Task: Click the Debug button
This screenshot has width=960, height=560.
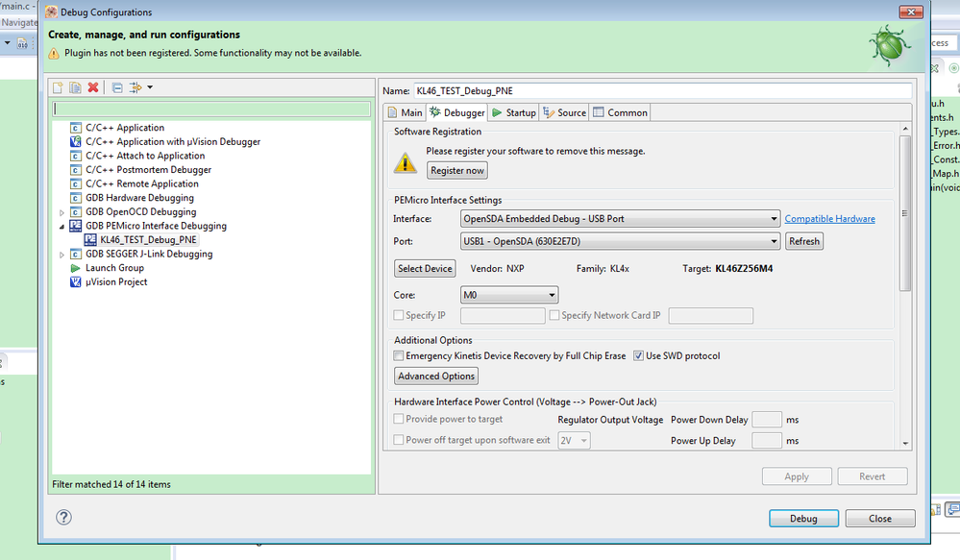Action: pos(803,519)
